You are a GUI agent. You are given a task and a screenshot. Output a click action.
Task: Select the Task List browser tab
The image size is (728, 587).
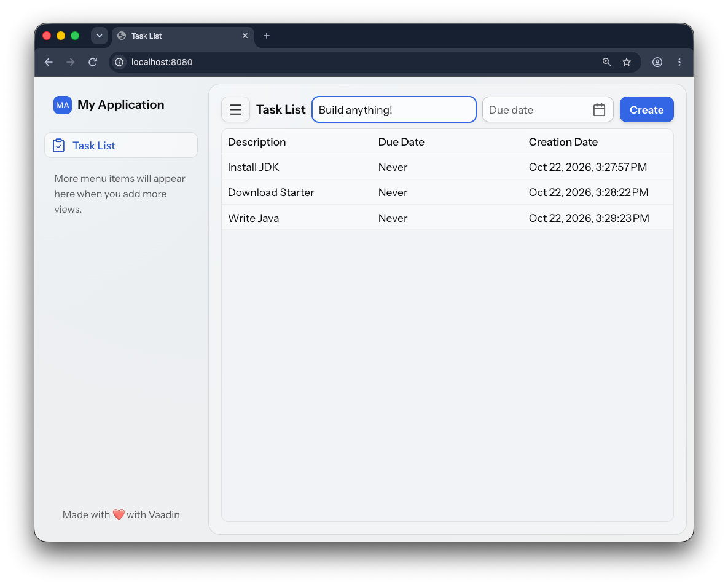click(183, 36)
